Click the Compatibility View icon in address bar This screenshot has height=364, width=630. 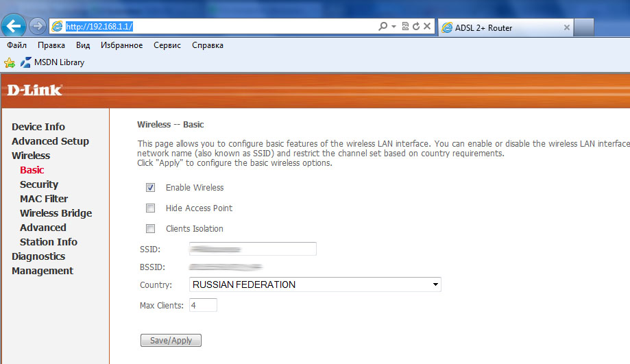pos(405,27)
